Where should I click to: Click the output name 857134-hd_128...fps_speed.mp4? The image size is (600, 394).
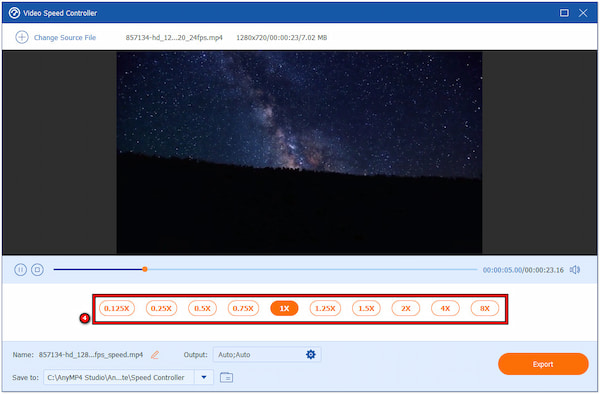(91, 355)
